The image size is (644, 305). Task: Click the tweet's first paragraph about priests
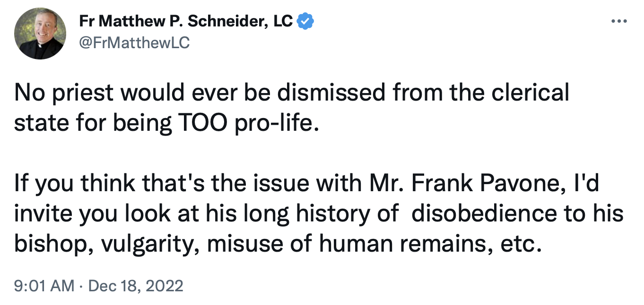pos(291,108)
